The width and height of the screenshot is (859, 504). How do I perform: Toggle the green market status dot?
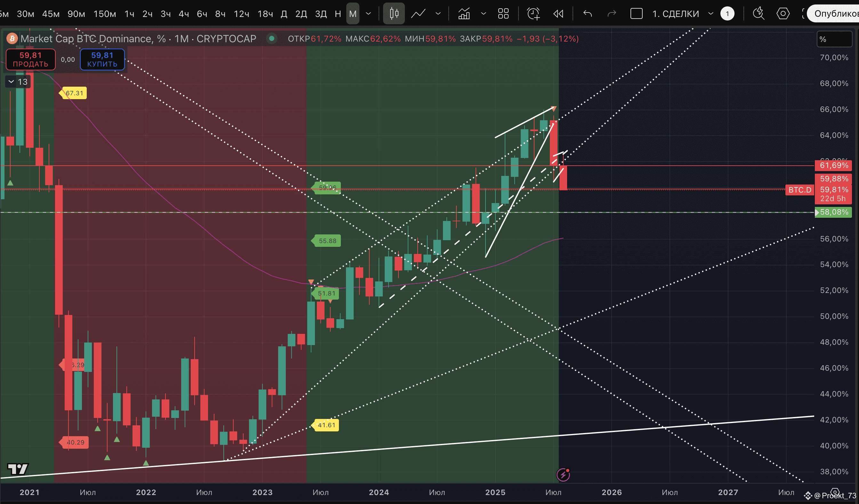tap(272, 38)
